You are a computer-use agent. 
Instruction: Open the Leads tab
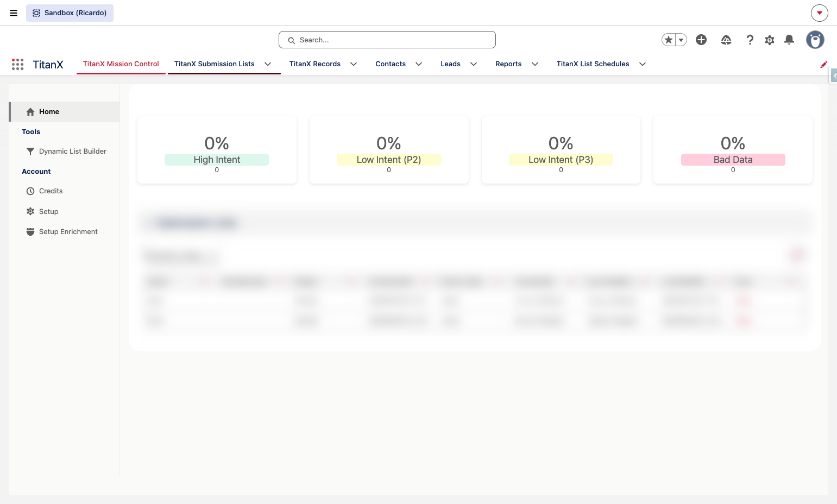(450, 64)
